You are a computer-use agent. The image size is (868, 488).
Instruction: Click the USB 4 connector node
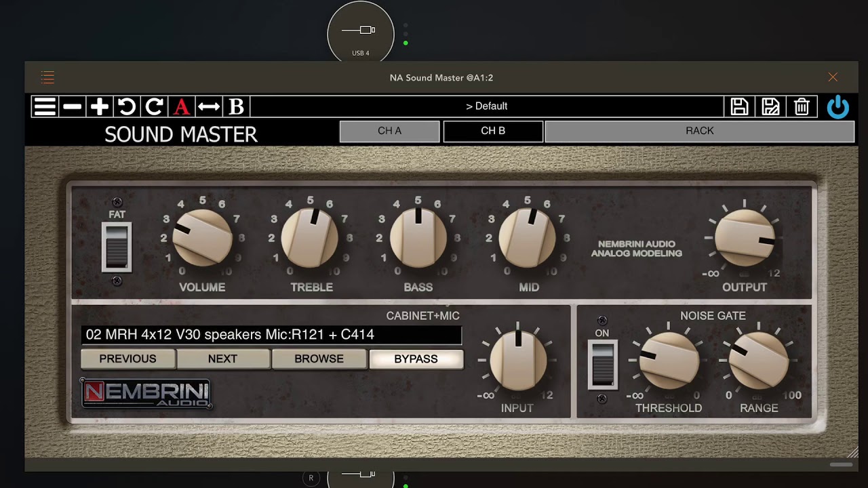[361, 34]
